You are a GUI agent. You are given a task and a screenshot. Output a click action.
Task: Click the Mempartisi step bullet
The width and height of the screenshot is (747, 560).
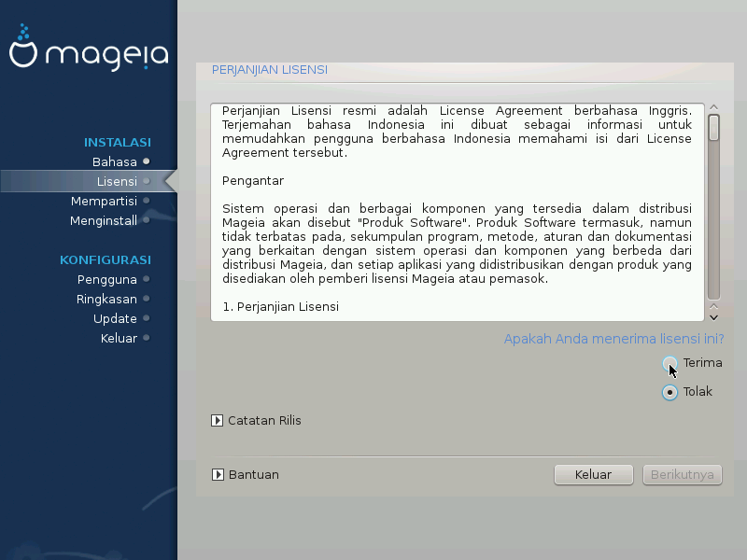coord(147,201)
